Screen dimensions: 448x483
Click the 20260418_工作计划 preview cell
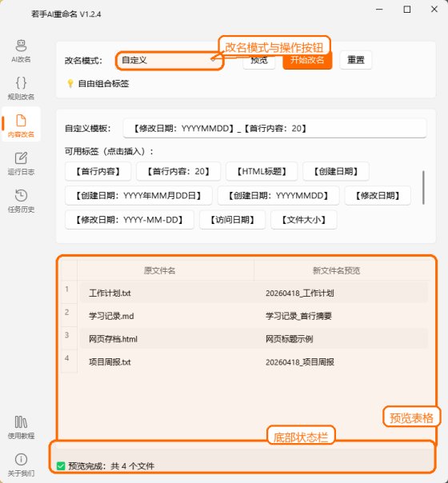click(x=300, y=293)
